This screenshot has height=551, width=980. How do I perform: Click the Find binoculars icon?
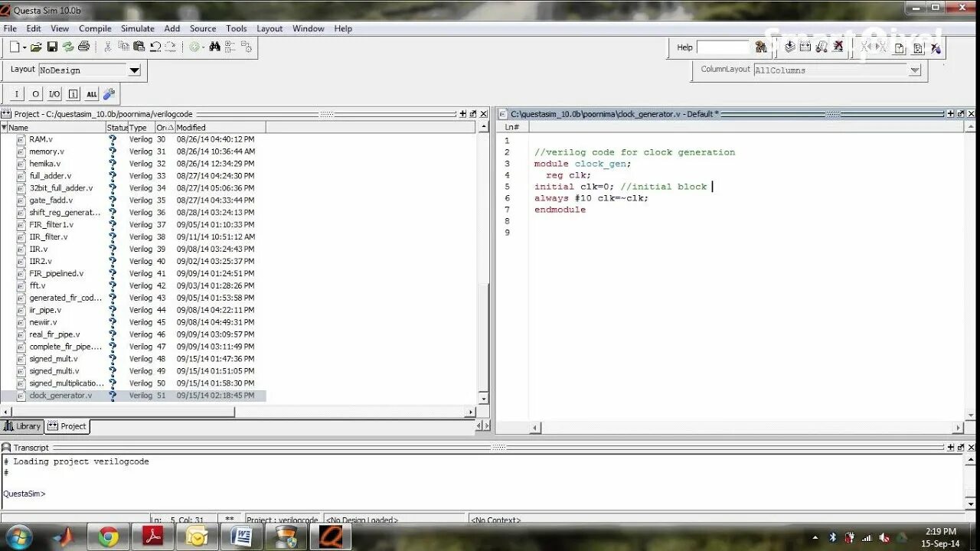[215, 47]
